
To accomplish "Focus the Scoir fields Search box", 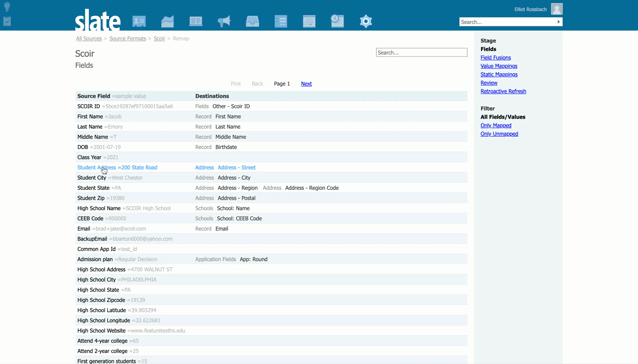I will (422, 52).
